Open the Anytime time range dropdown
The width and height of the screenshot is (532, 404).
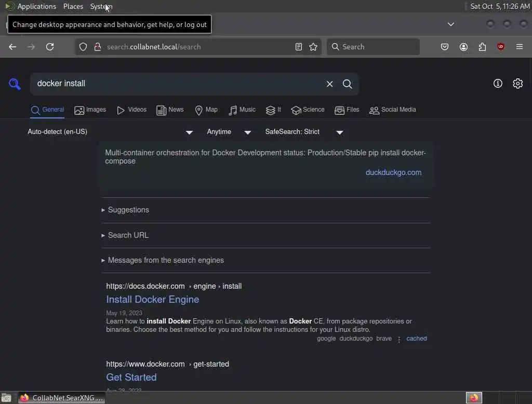(229, 132)
